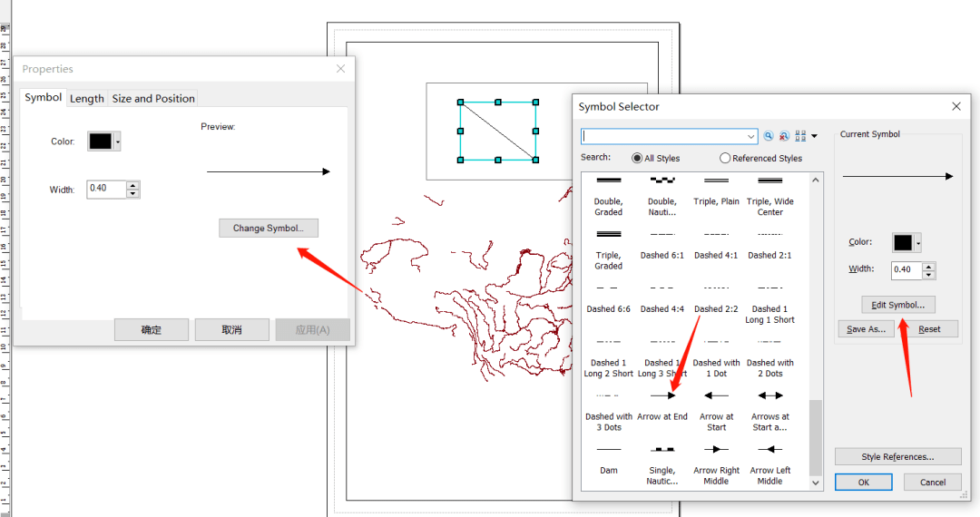980x517 pixels.
Task: Select the Dashed 1 Long 3 Short symbol
Action: pos(661,357)
